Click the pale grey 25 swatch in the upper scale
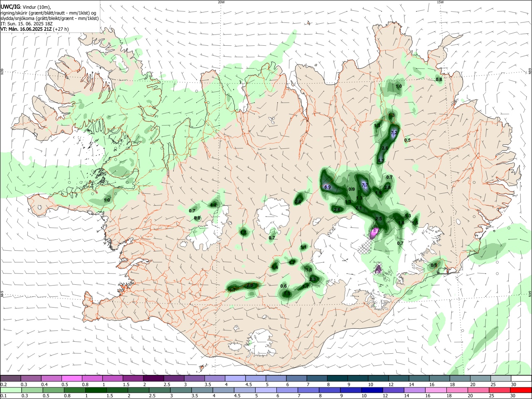Screen dimensions: 532x399 (501, 379)
